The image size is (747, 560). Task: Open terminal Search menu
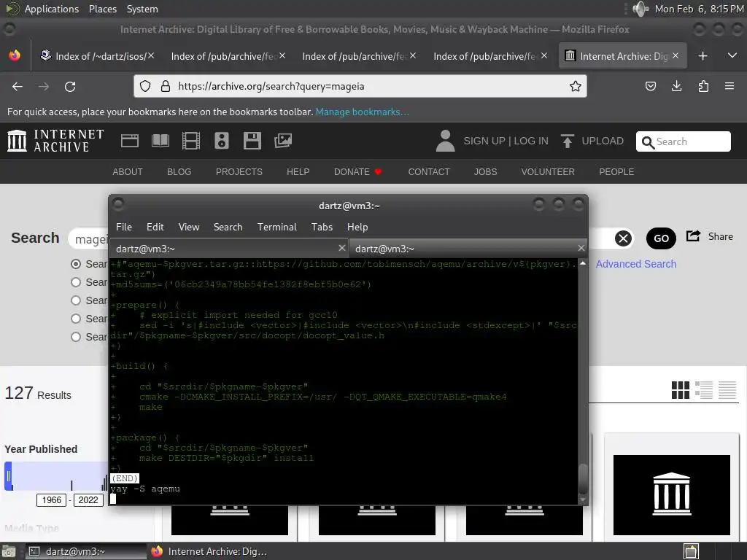point(228,227)
